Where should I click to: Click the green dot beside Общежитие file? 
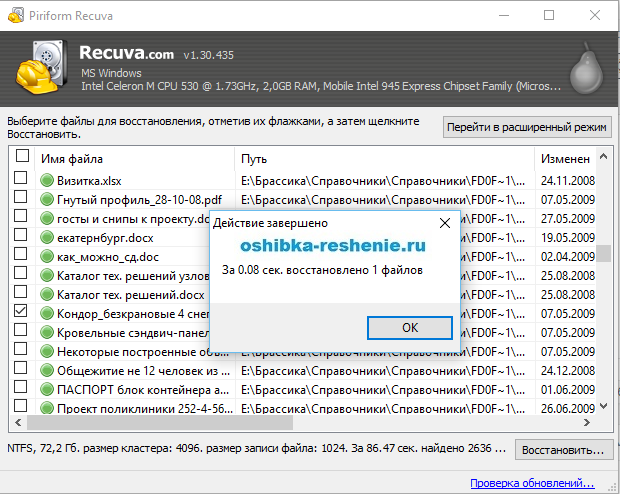(x=47, y=370)
